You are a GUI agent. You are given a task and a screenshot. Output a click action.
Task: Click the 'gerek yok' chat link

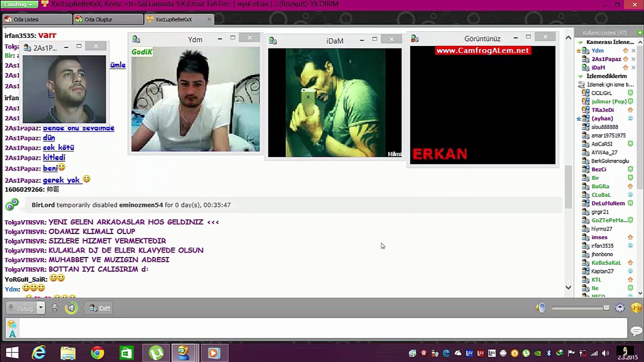tap(61, 180)
